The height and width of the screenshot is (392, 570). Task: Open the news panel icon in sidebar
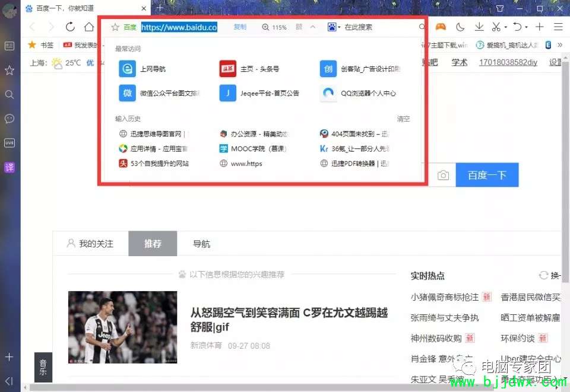(9, 46)
